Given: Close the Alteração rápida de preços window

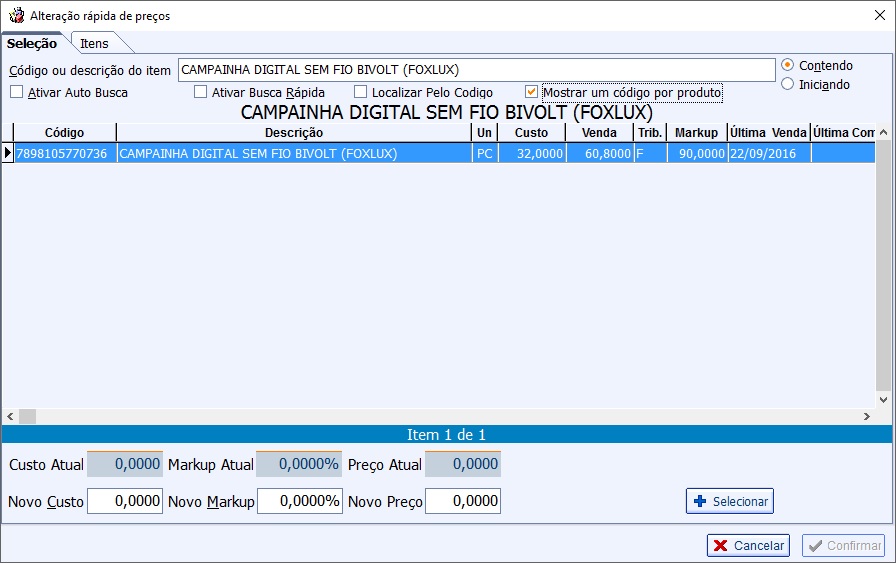Looking at the screenshot, I should pyautogui.click(x=880, y=15).
